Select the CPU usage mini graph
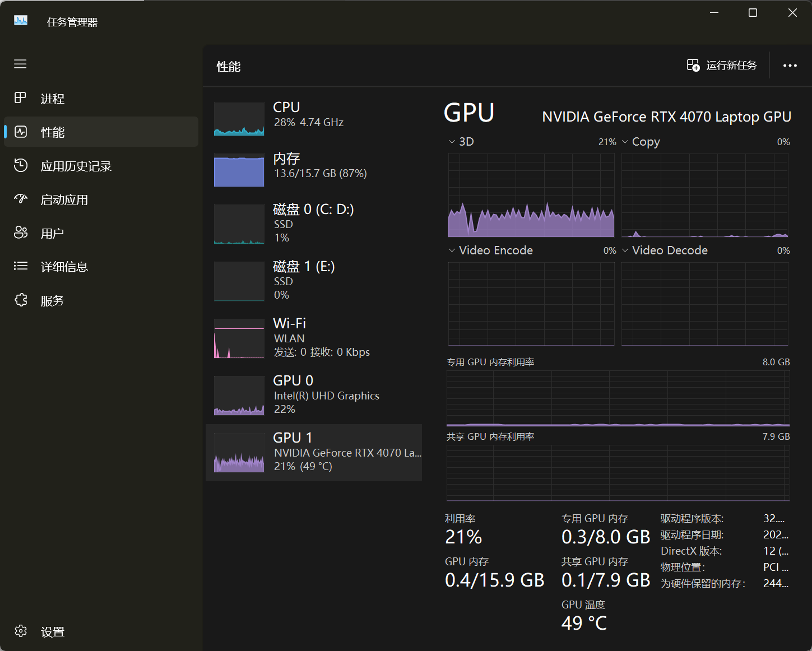The image size is (812, 651). [x=239, y=119]
